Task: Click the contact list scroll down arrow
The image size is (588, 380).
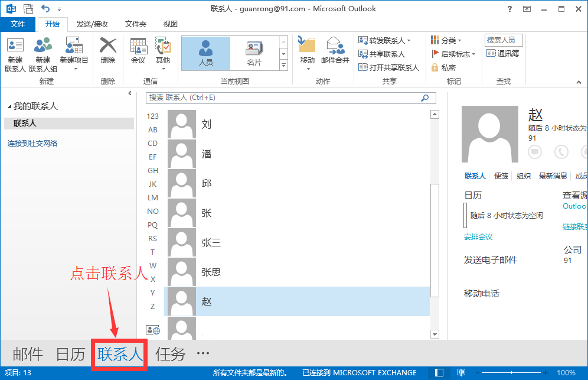Action: [435, 334]
